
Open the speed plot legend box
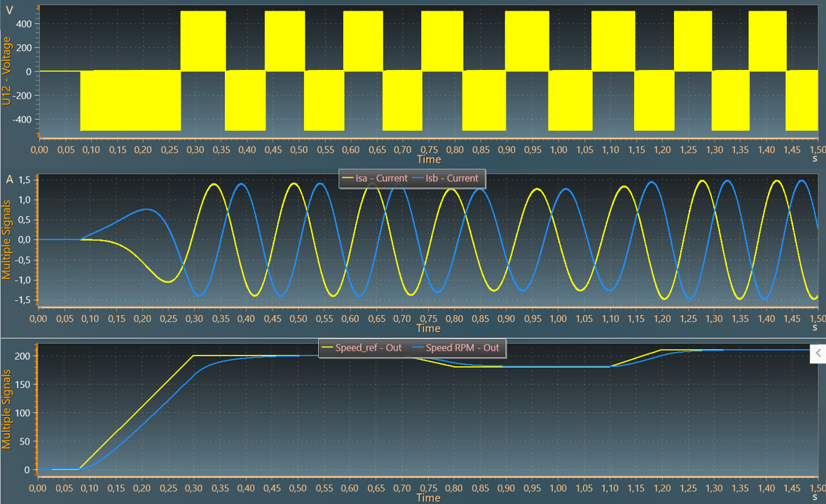click(x=412, y=348)
